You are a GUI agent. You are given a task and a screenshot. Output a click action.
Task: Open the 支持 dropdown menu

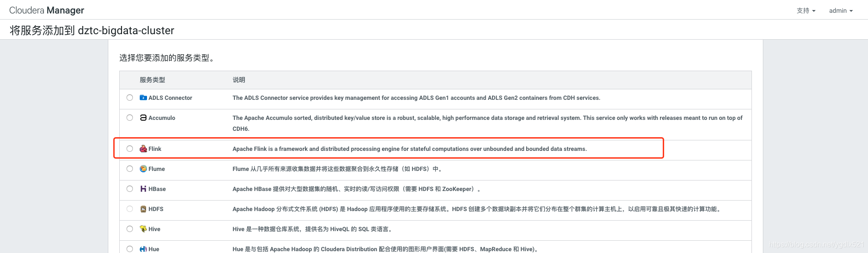[806, 10]
